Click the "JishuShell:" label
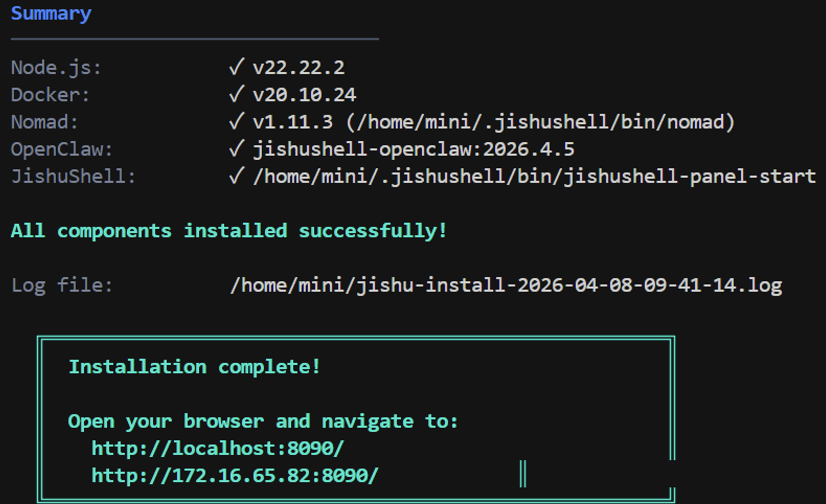 (73, 177)
